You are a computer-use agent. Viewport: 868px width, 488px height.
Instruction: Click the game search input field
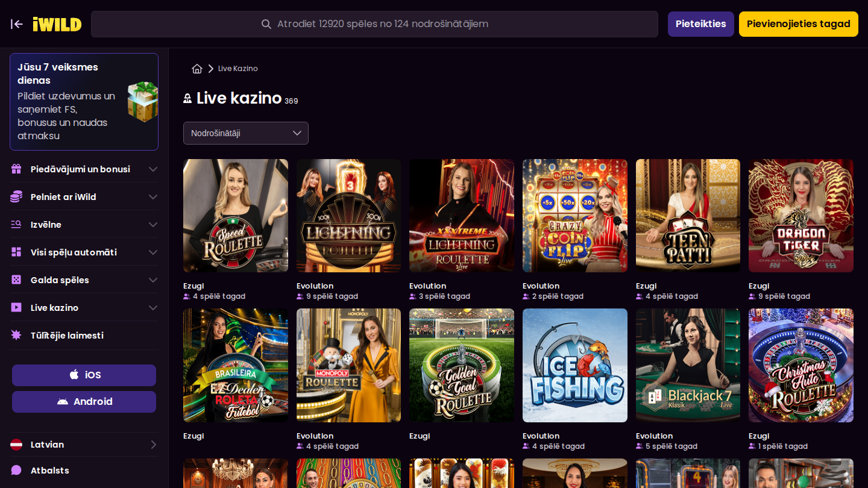click(374, 24)
